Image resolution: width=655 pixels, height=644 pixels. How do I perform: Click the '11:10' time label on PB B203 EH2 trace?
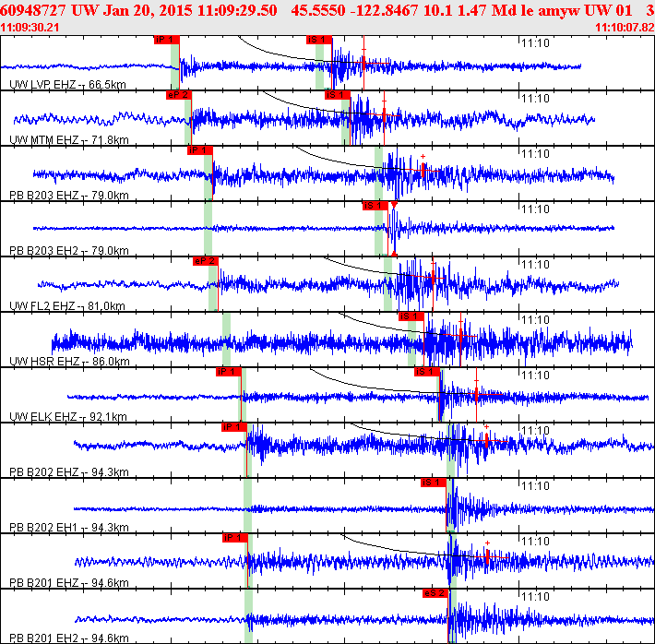tap(535, 209)
